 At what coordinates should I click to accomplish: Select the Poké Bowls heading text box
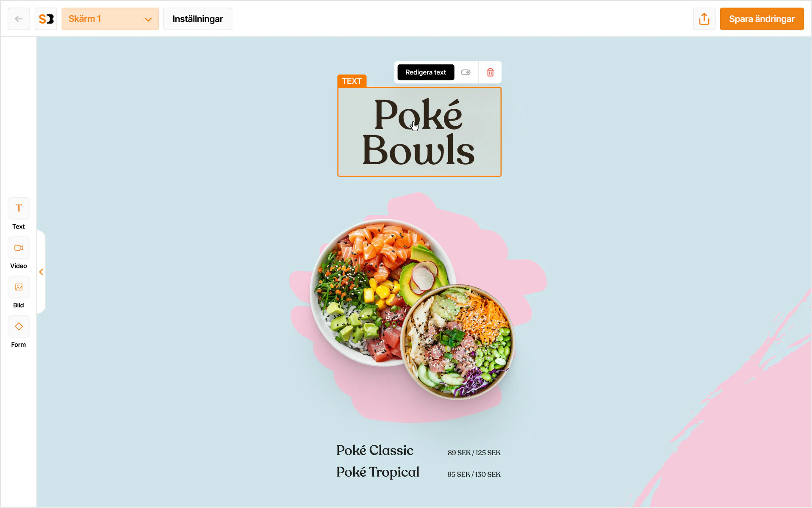[x=419, y=132]
